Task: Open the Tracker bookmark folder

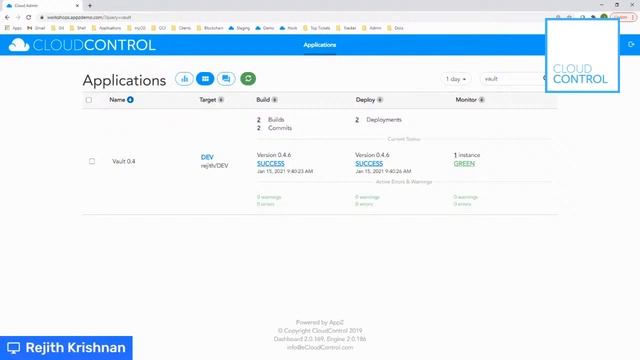Action: (346, 28)
